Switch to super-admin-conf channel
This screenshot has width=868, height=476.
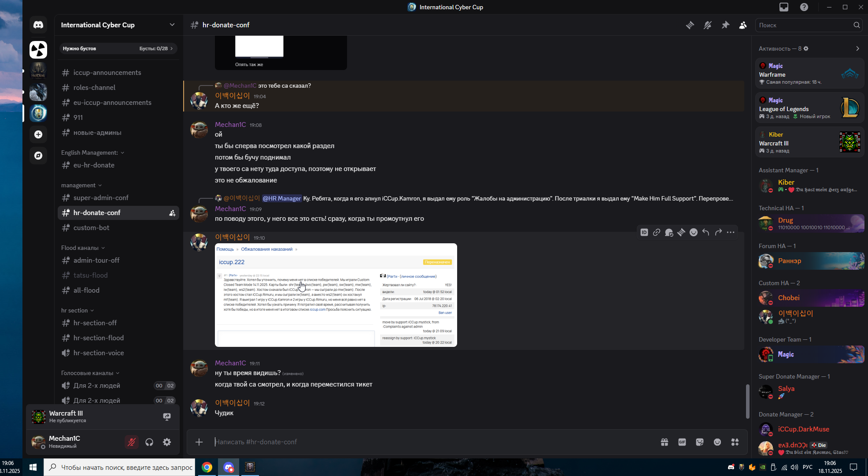[101, 198]
